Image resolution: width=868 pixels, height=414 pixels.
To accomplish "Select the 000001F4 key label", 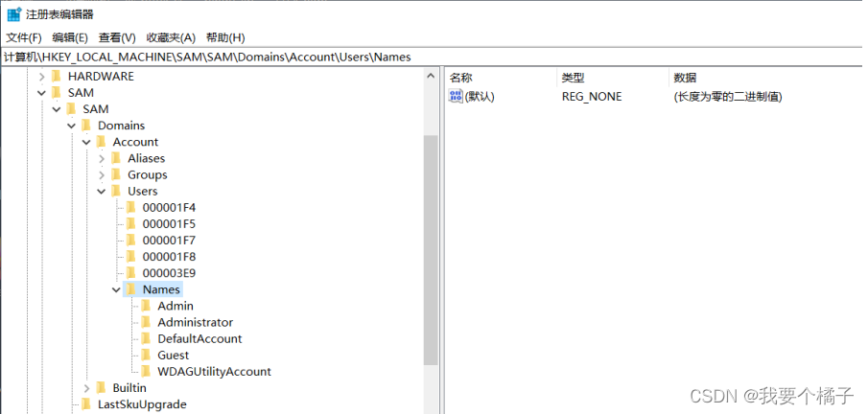I will tap(169, 208).
